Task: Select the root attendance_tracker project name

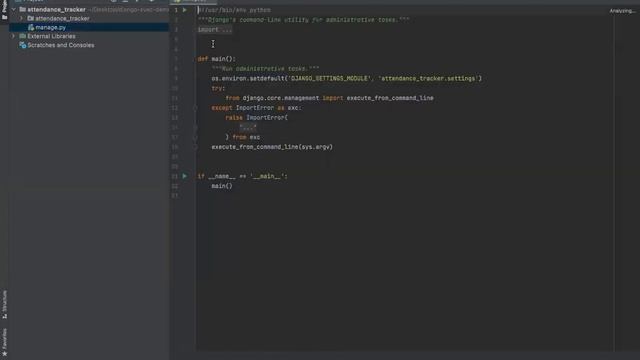Action: [56, 9]
